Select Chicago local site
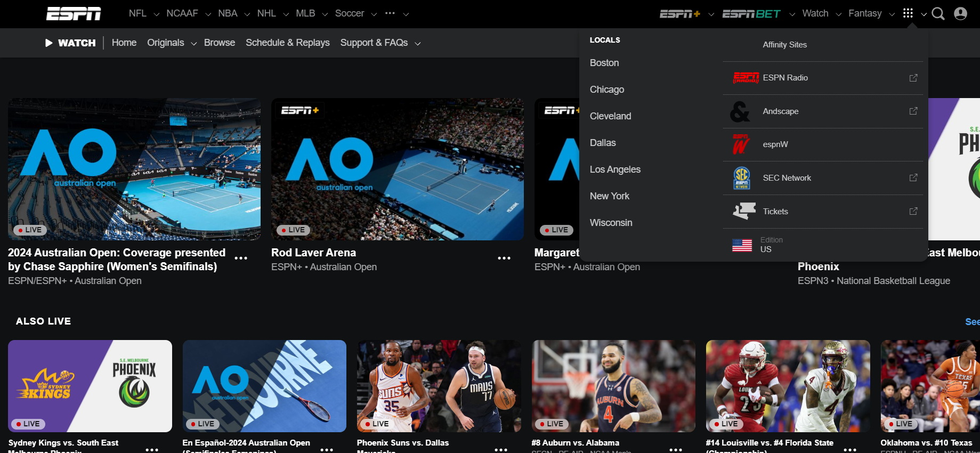Viewport: 980px width, 453px height. [x=607, y=90]
